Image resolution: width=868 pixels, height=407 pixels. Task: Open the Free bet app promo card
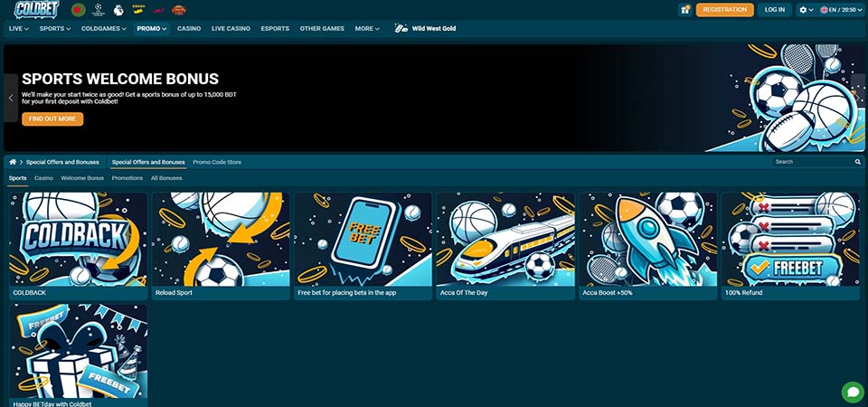tap(363, 246)
